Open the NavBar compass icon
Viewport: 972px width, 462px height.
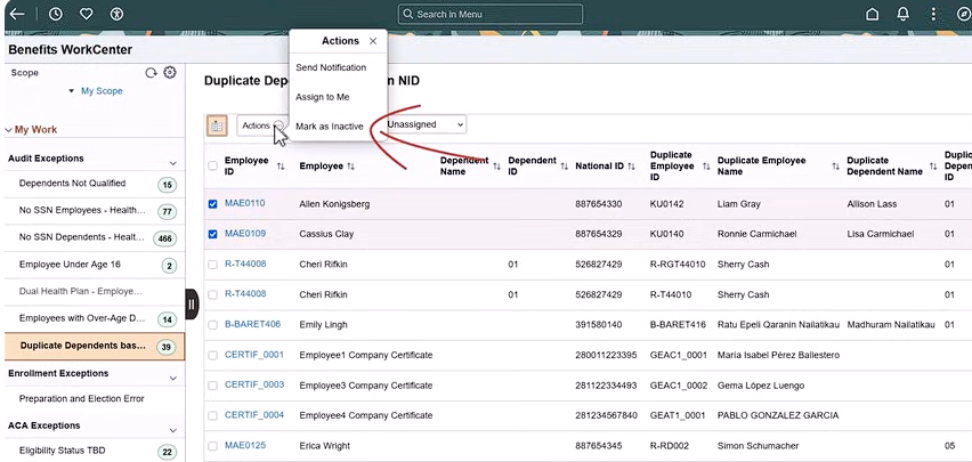[x=964, y=14]
